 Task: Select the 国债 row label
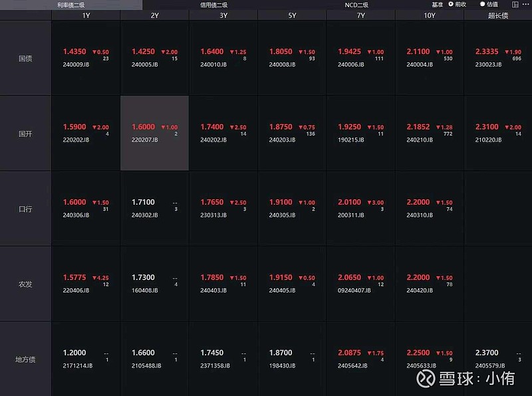[x=25, y=58]
